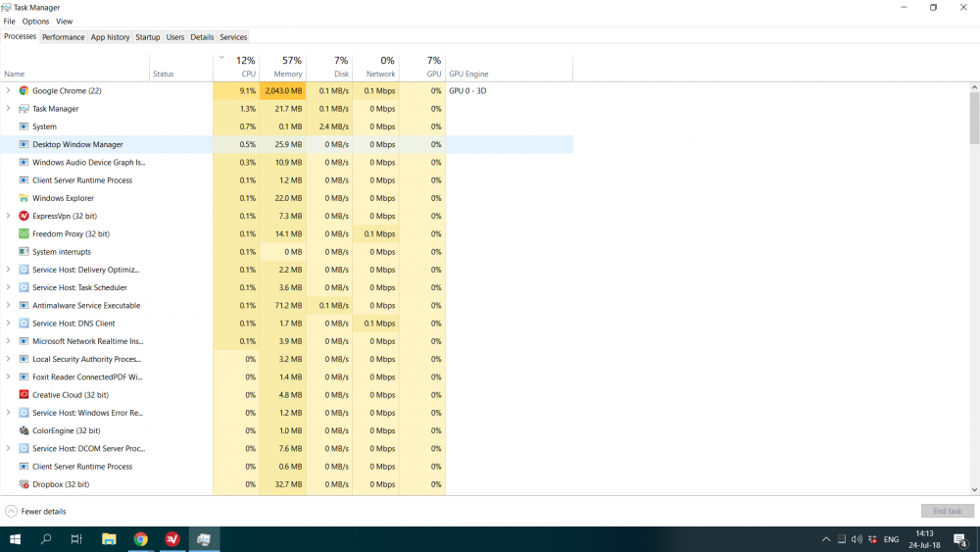980x552 pixels.
Task: Select the Client Server Runtime Process 1.2 MB row
Action: pos(286,180)
